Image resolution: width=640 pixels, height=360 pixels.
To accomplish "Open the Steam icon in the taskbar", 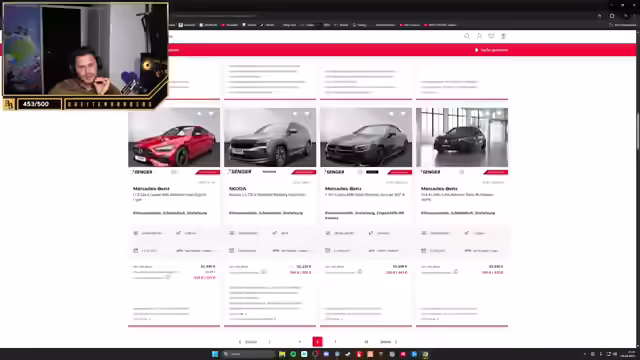I will 348,354.
